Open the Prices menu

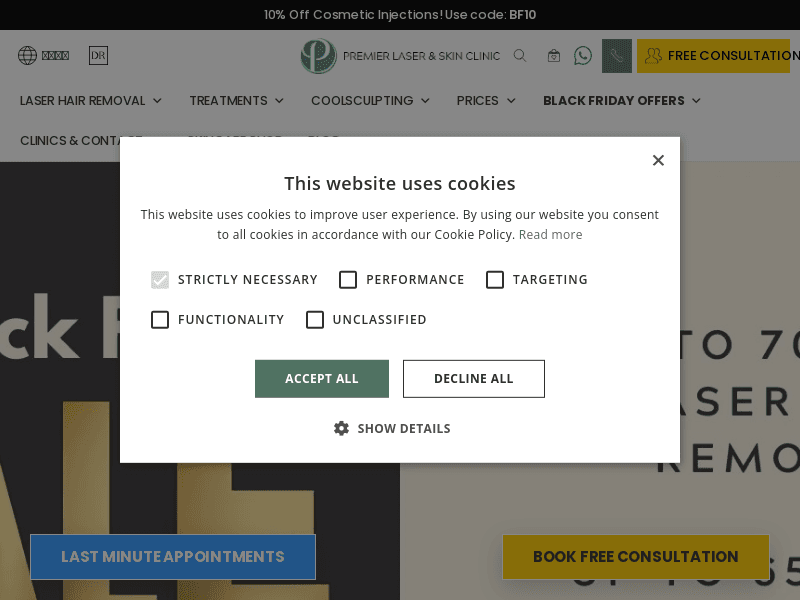click(486, 101)
